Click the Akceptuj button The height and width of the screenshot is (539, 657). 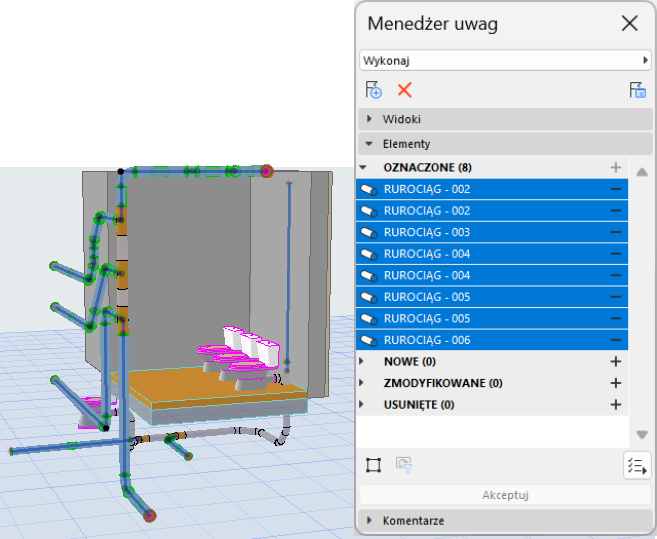click(x=505, y=495)
